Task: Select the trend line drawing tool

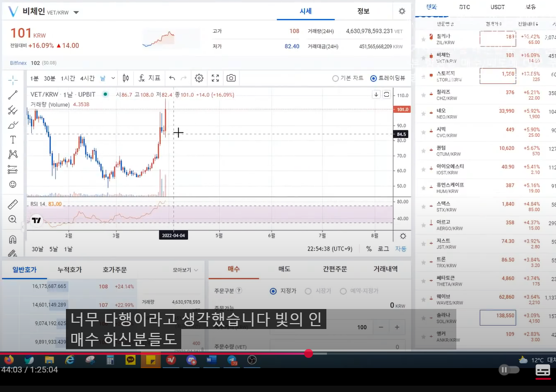Action: pos(13,95)
